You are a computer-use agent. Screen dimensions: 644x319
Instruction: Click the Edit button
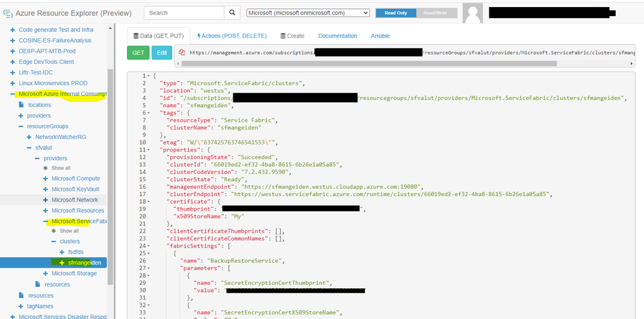pos(162,53)
